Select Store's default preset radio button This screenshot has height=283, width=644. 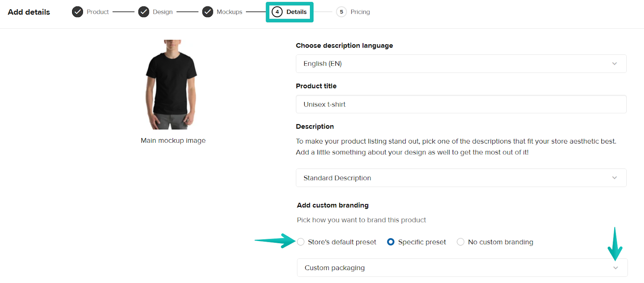(x=301, y=242)
